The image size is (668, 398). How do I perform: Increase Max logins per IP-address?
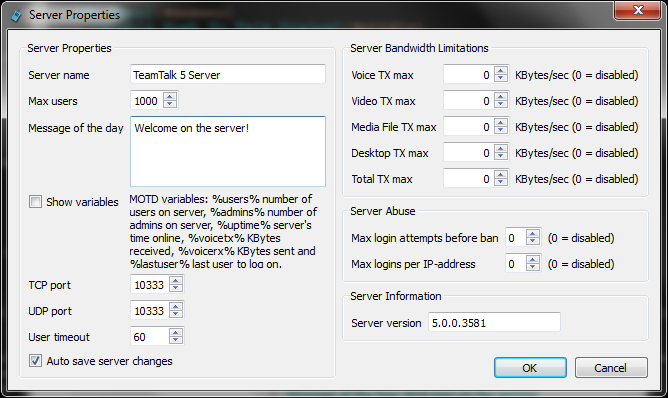click(533, 259)
